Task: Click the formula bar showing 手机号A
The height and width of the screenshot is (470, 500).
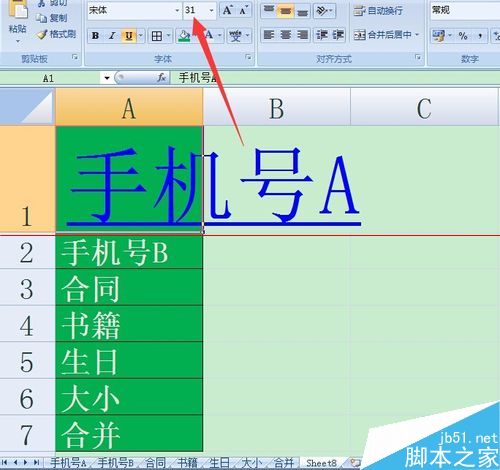Action: (x=335, y=78)
